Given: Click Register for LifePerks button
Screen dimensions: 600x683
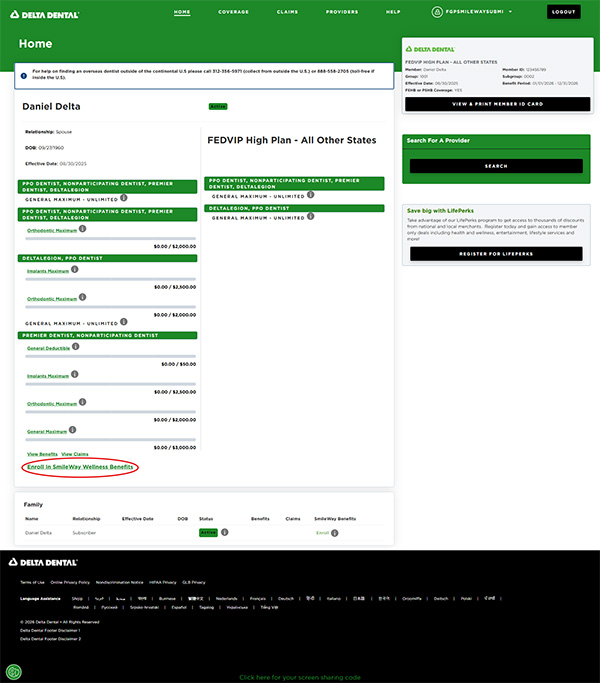Looking at the screenshot, I should point(496,254).
